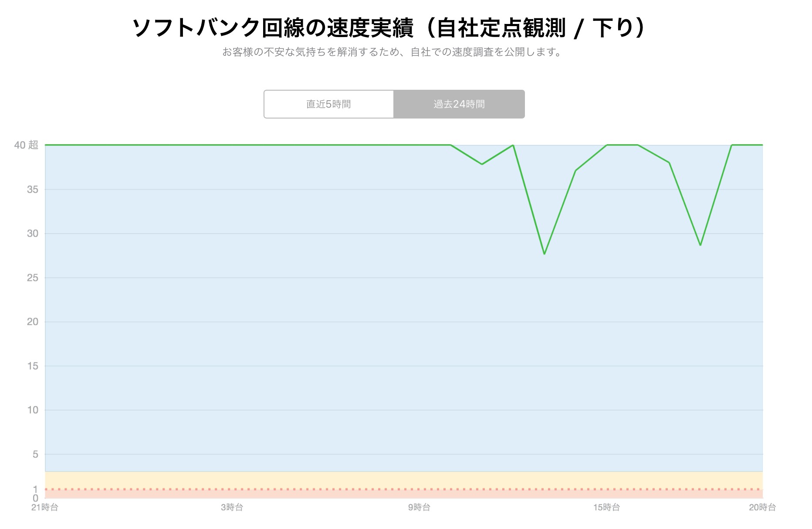Click the 9時台 x-axis label
This screenshot has width=812, height=529.
[419, 507]
